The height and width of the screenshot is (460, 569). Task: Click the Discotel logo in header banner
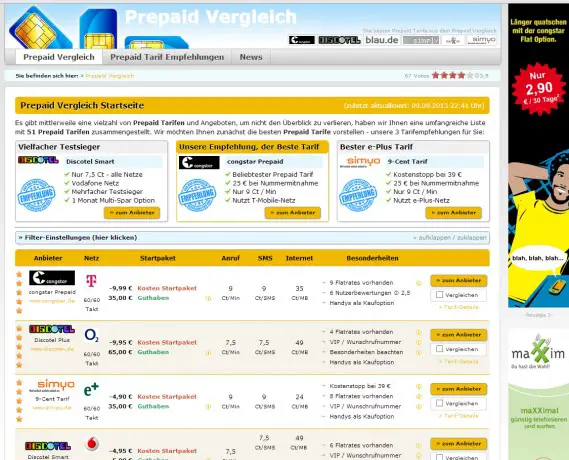pos(339,40)
